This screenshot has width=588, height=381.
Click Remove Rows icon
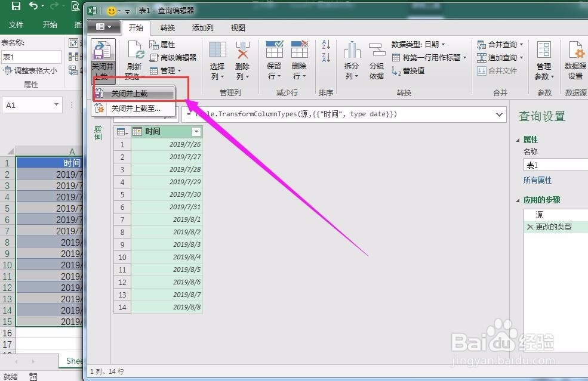pyautogui.click(x=299, y=49)
